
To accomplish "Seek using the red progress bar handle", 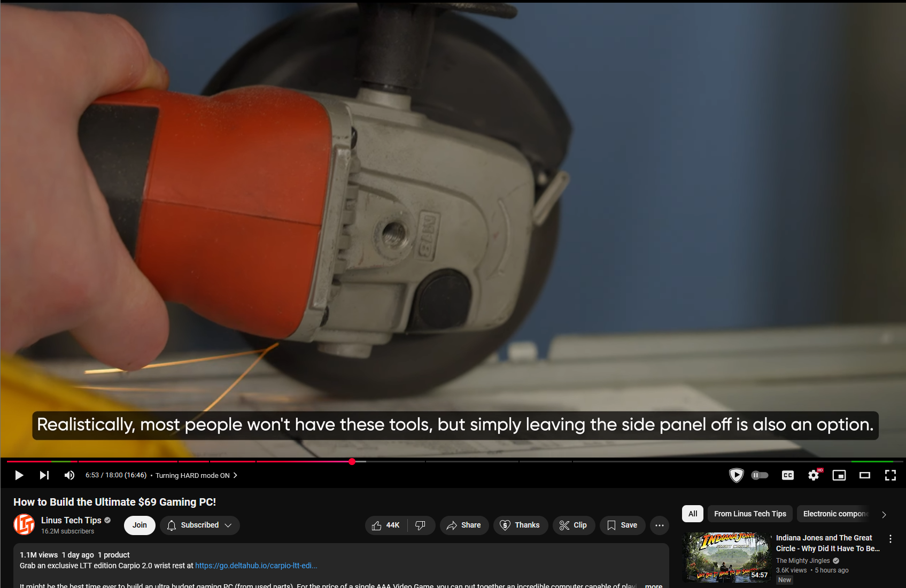I will [x=351, y=462].
